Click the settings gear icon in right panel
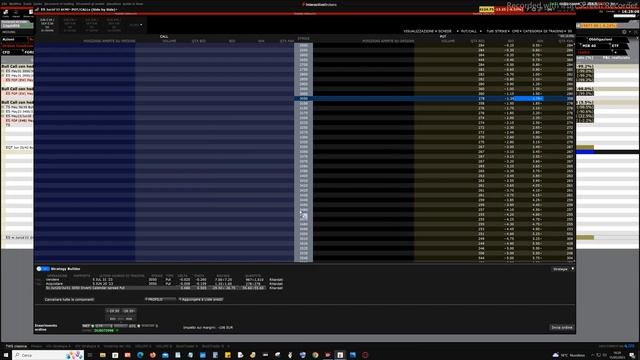Image resolution: width=640 pixels, height=360 pixels. point(624,32)
